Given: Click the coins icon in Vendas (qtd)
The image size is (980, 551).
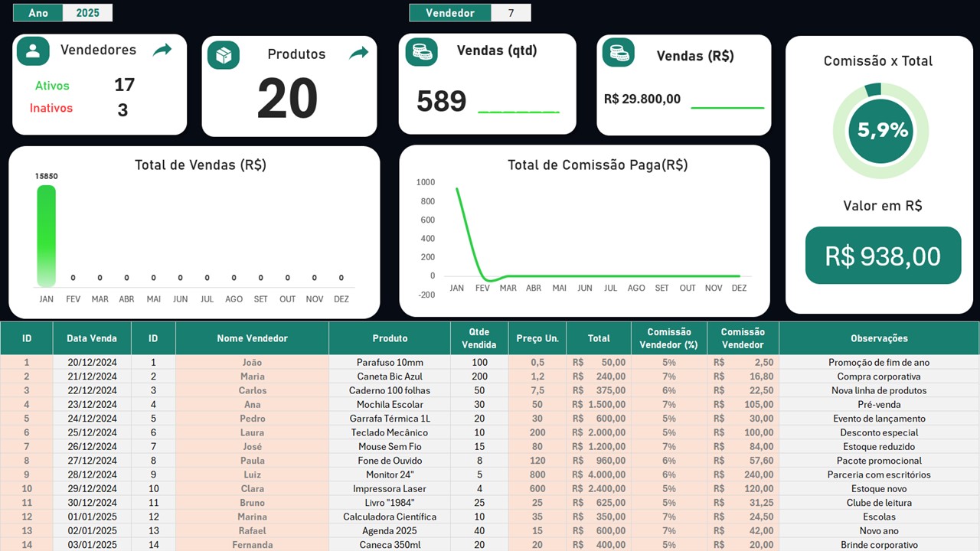Looking at the screenshot, I should [421, 52].
